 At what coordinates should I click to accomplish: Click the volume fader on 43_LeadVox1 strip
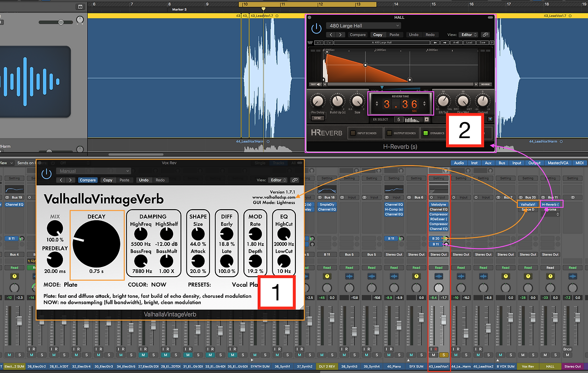tap(443, 319)
